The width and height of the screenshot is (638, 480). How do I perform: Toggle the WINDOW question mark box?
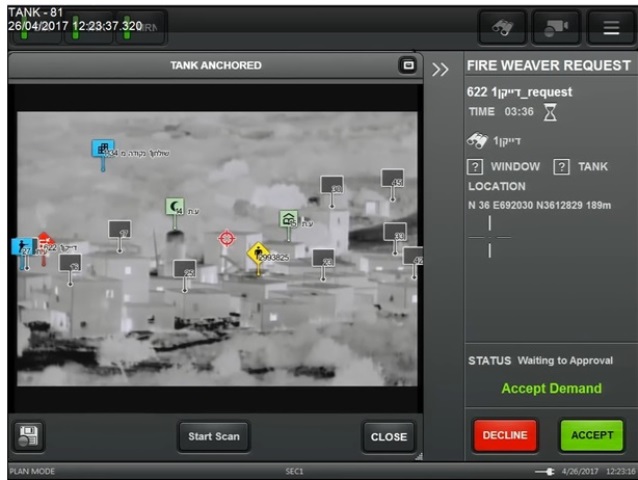click(476, 166)
